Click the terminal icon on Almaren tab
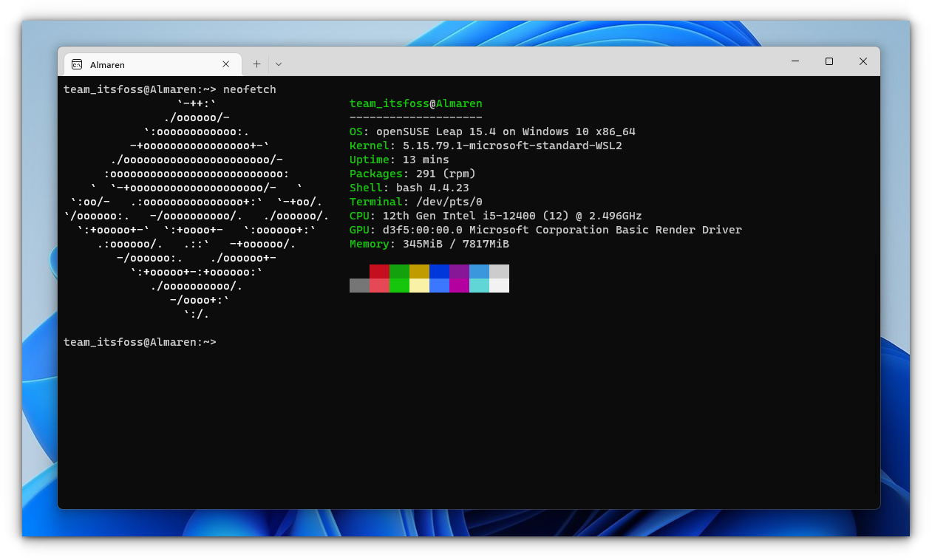 point(77,64)
